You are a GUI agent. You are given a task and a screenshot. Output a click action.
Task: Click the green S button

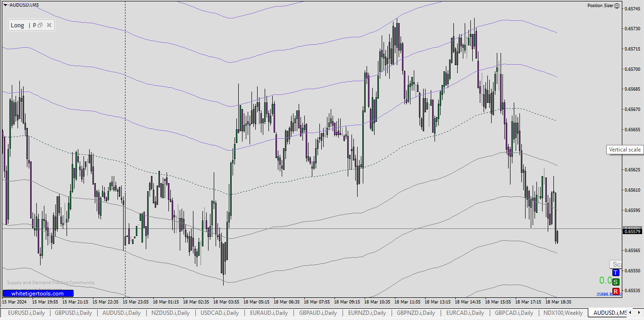[x=616, y=282]
